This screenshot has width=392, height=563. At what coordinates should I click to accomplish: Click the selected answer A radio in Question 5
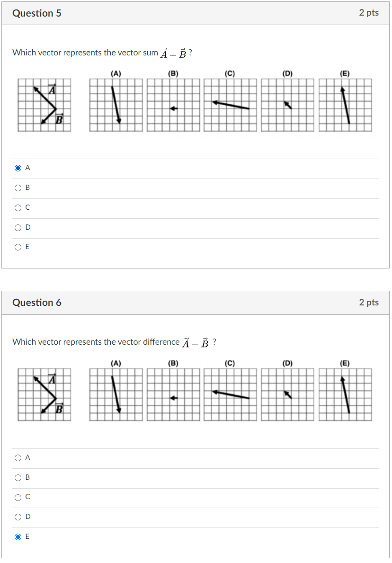click(18, 168)
